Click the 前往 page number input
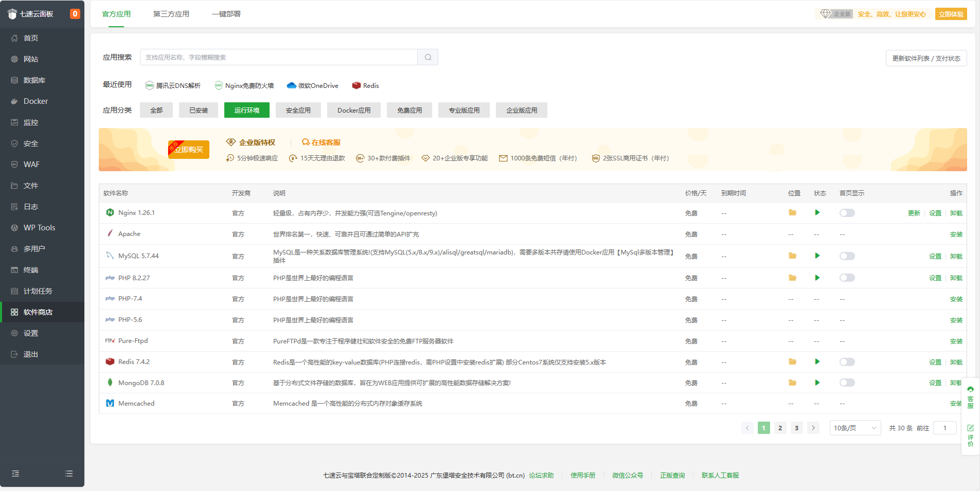The image size is (980, 491). [x=946, y=428]
